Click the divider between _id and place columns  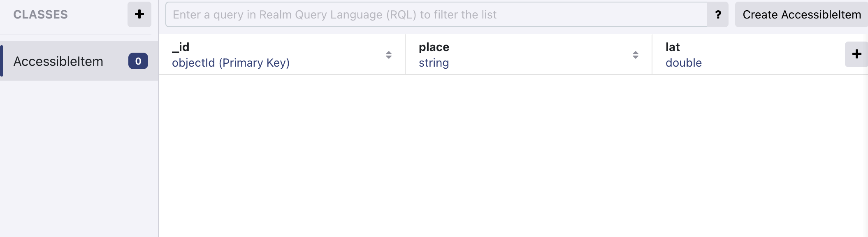tap(405, 54)
